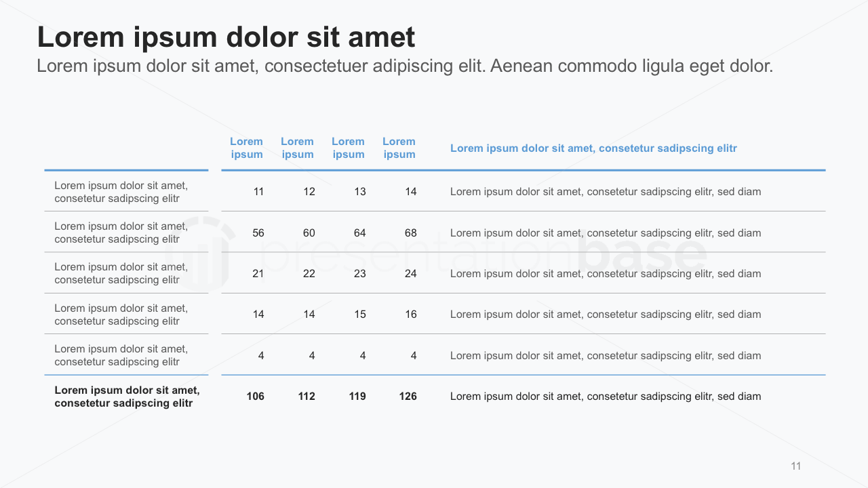Select the subtitle line below the title
868x488 pixels.
(405, 66)
